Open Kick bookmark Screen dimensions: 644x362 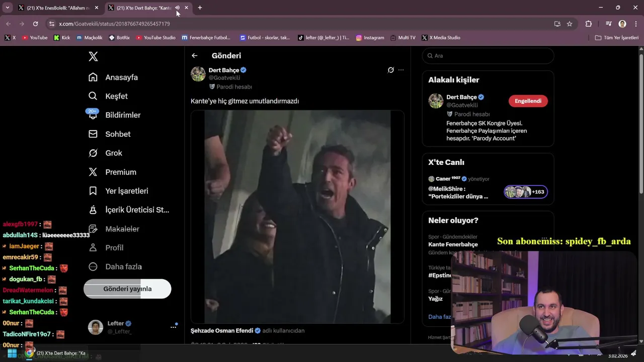(62, 38)
